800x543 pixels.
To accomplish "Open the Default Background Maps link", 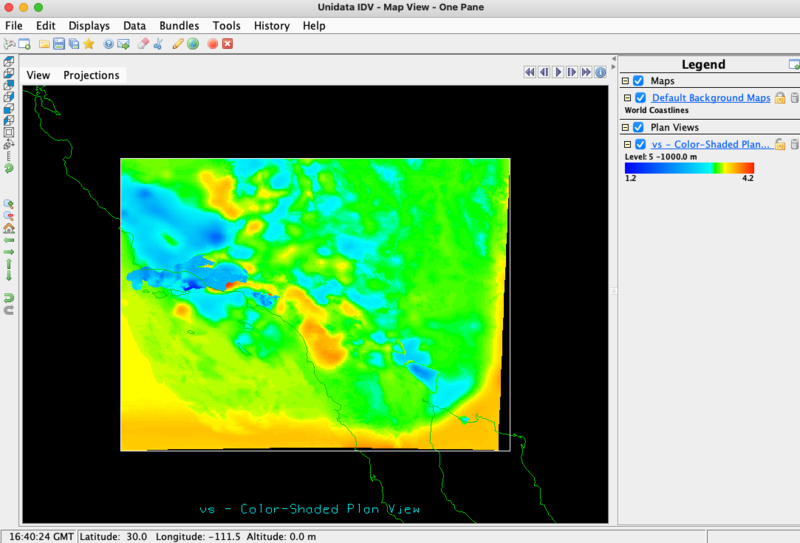I will [711, 97].
